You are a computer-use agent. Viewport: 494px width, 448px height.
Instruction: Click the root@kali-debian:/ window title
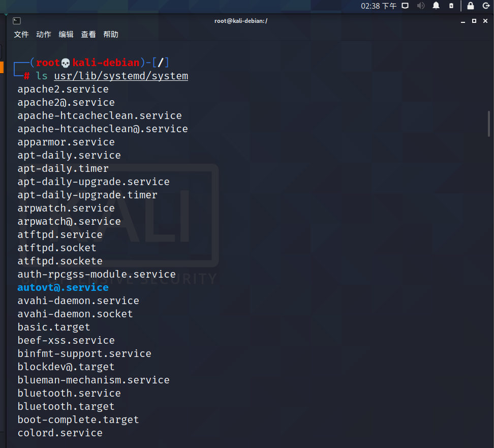pos(241,21)
